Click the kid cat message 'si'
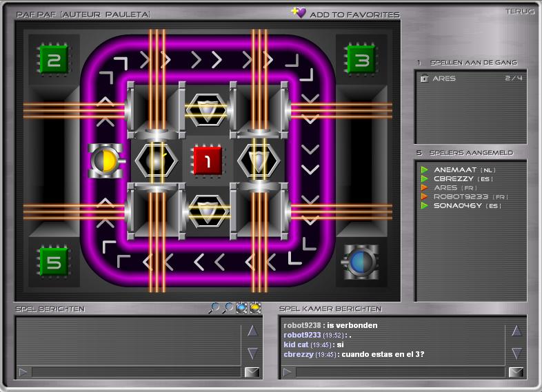 pos(314,344)
